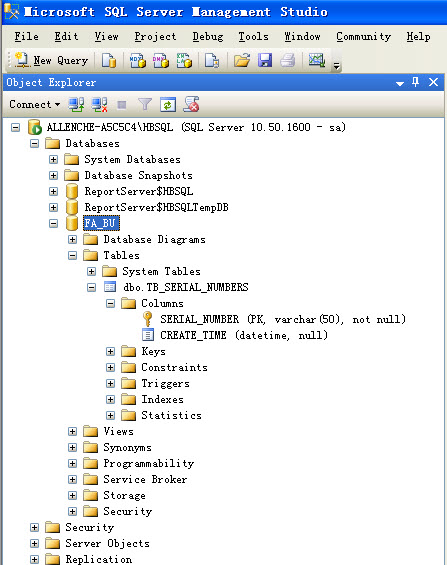The image size is (447, 565).
Task: Open the Window menu
Action: coord(302,37)
